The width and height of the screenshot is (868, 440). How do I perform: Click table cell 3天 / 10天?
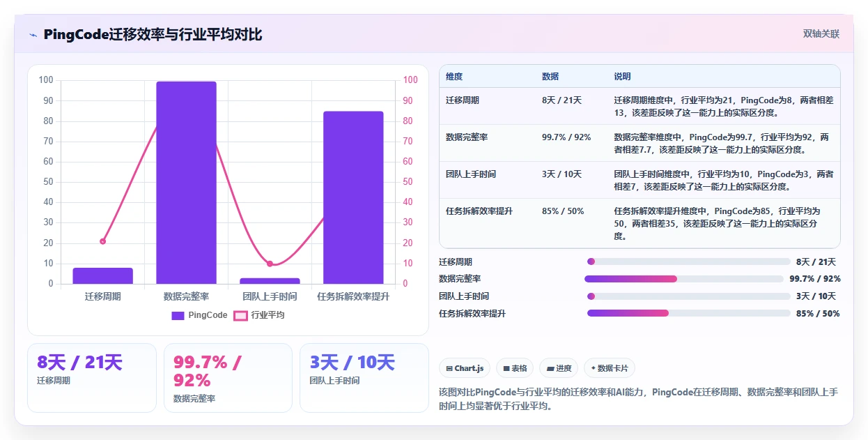coord(561,174)
